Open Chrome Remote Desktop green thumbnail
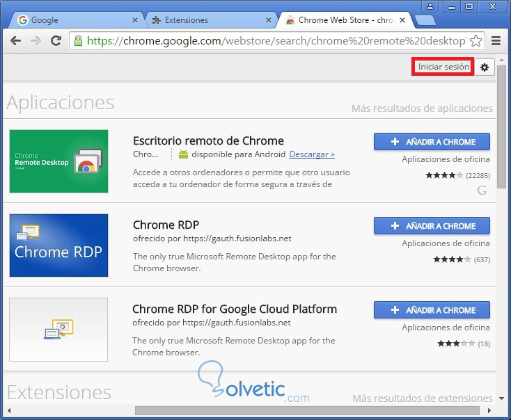The image size is (511, 420). (58, 161)
